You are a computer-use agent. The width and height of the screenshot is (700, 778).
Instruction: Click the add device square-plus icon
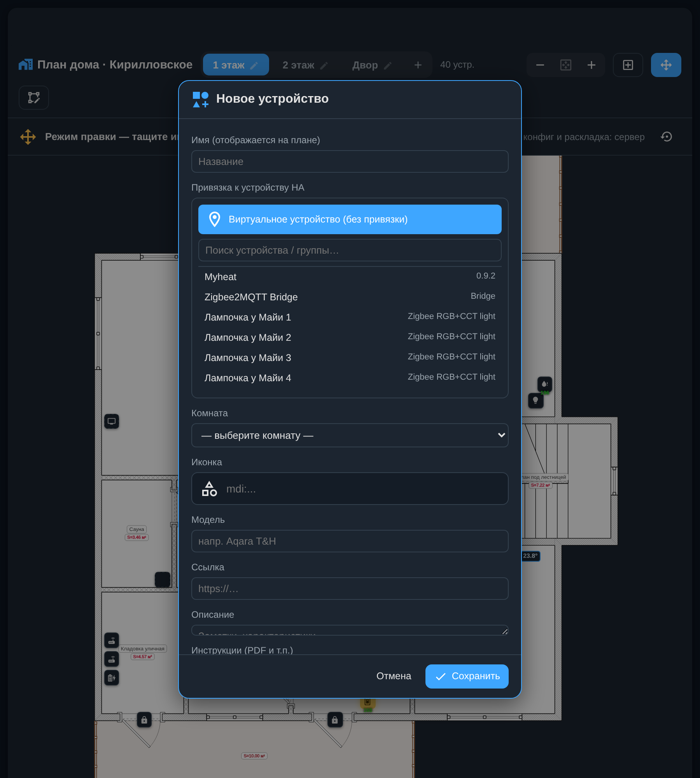(628, 65)
